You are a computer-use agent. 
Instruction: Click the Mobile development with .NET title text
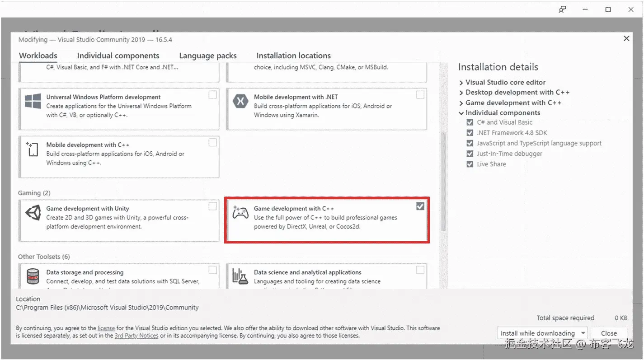[x=296, y=97]
